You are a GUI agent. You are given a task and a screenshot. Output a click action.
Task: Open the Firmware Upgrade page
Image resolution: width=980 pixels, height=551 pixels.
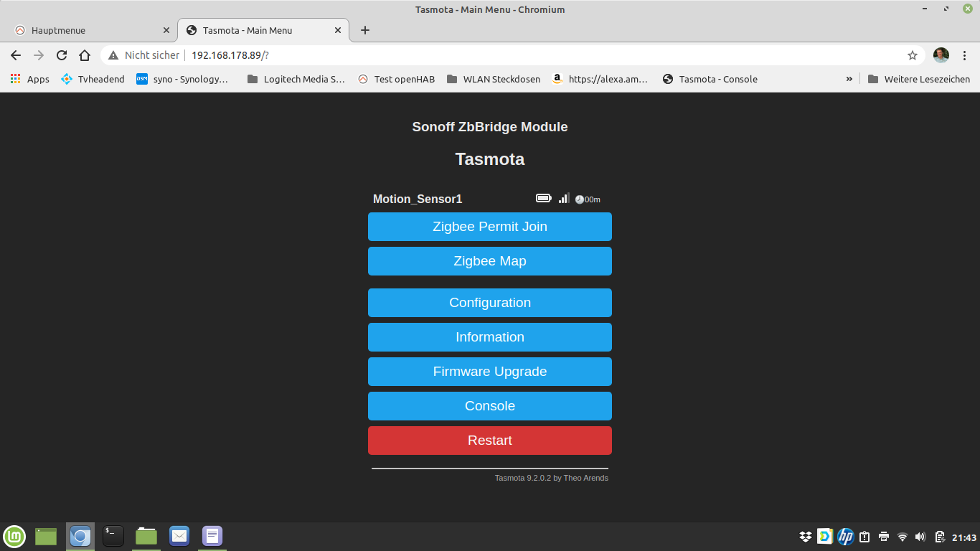pos(490,372)
